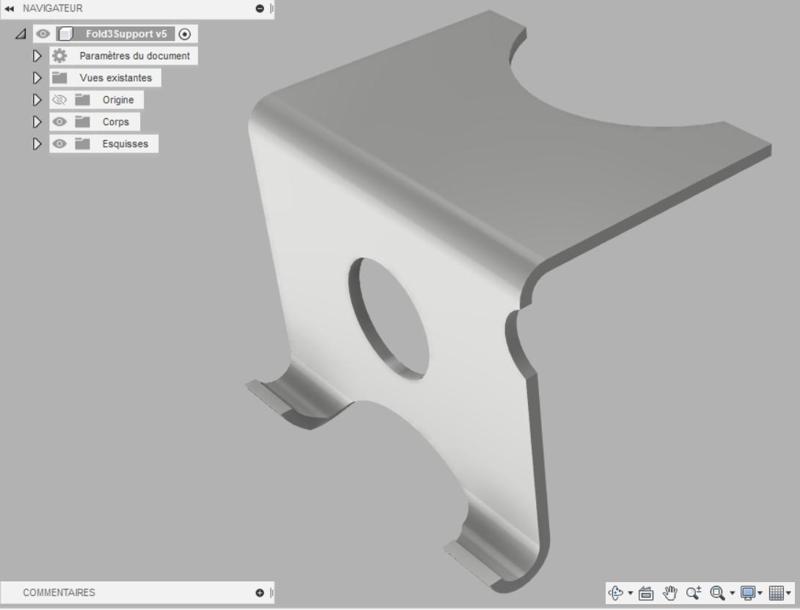Expand the Vues existantes node
This screenshot has width=800, height=610.
coord(37,78)
